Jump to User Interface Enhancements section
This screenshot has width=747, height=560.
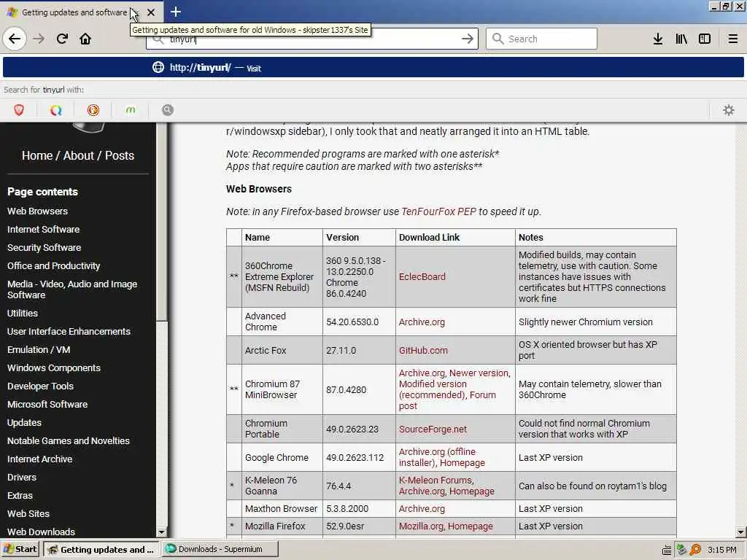pos(69,332)
